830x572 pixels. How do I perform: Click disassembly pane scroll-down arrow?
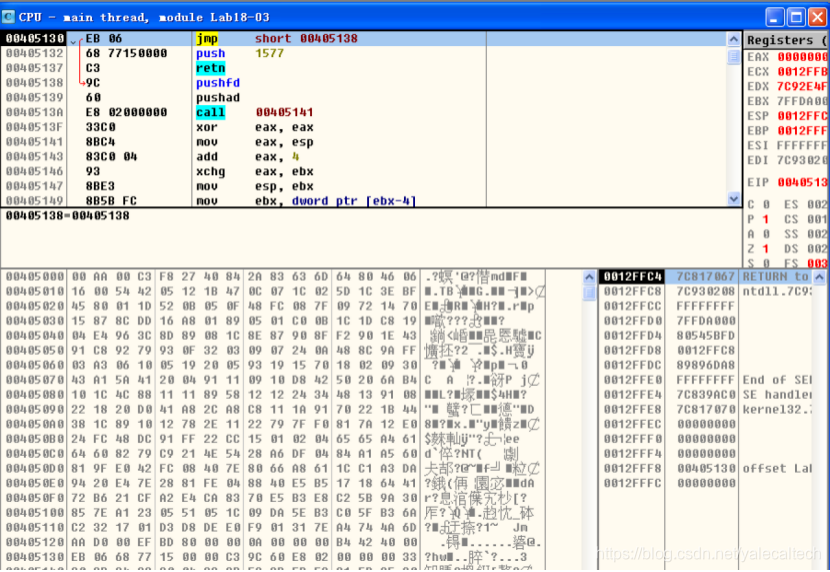tap(733, 199)
